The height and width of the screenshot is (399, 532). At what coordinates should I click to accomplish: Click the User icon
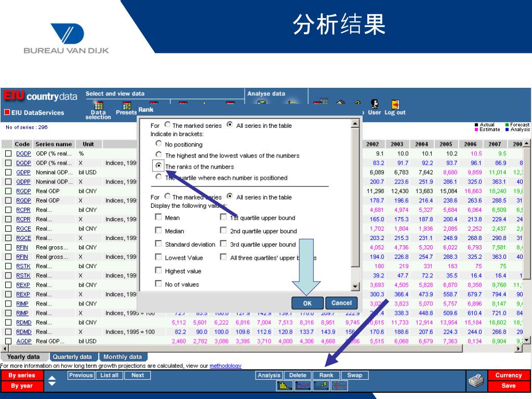[x=375, y=108]
